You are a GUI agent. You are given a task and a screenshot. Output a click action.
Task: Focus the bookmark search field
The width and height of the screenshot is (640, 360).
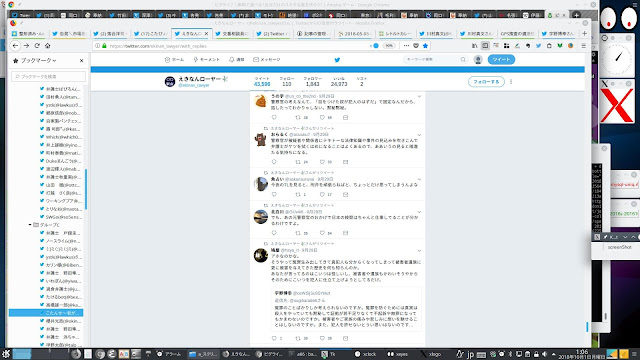49,76
